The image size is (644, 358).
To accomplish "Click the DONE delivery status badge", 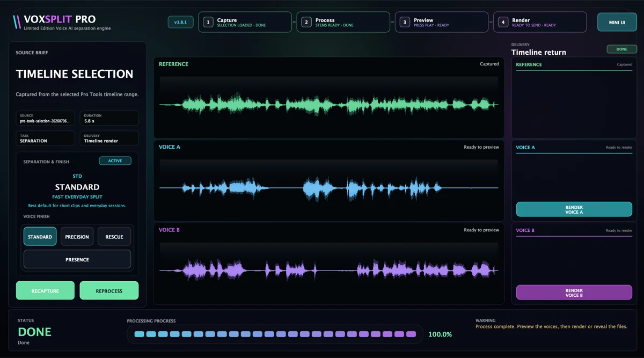I will click(621, 49).
